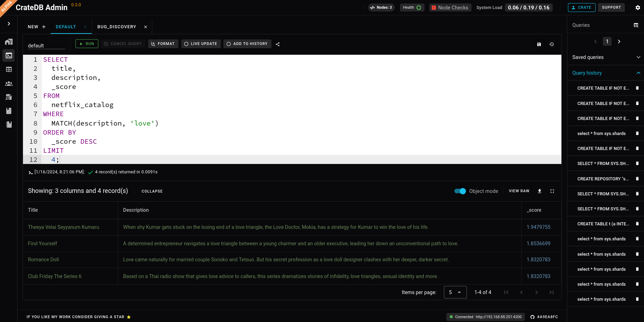
Task: Collapse the Query history section
Action: 606,73
